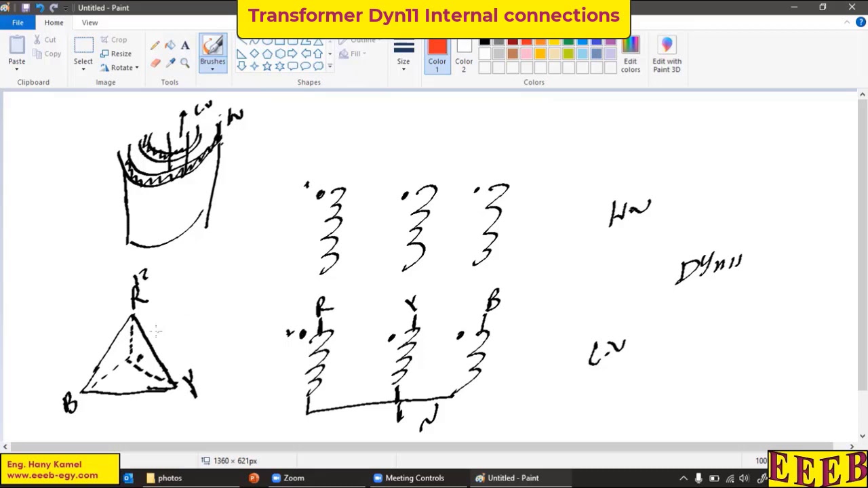Click the horizontal scrollbar right arrow
This screenshot has height=488, width=868.
[852, 447]
